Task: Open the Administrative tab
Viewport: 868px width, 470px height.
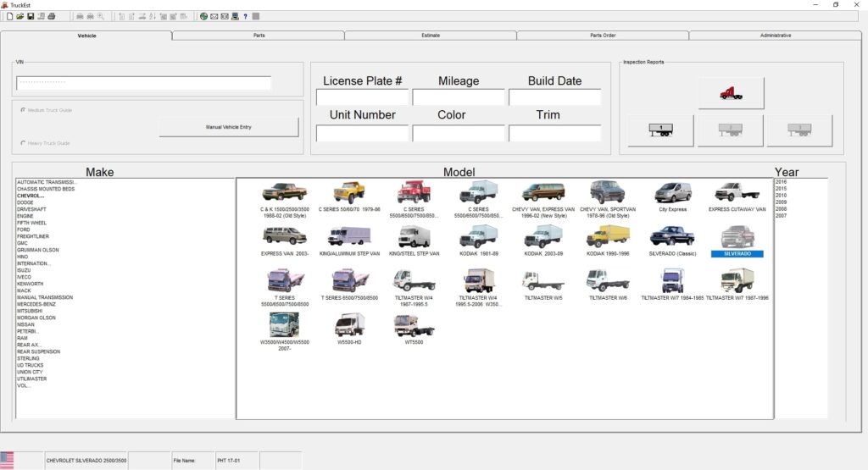Action: tap(775, 36)
